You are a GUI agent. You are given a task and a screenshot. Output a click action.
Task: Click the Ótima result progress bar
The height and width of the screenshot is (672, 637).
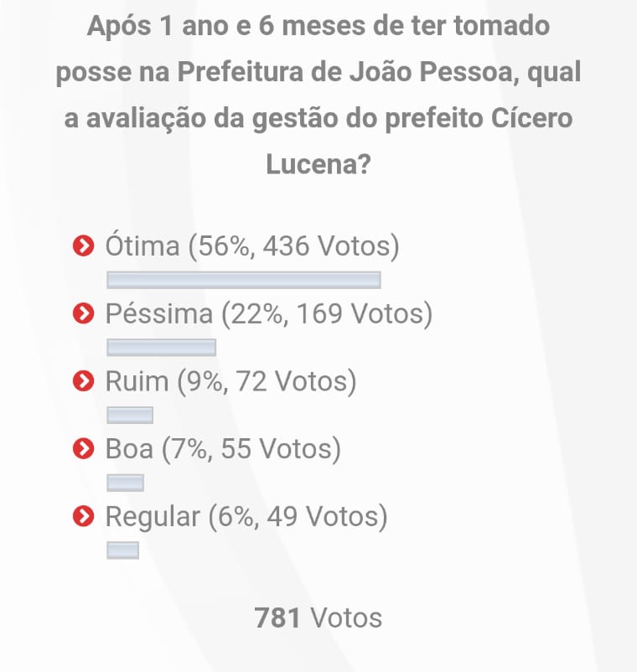click(x=244, y=280)
